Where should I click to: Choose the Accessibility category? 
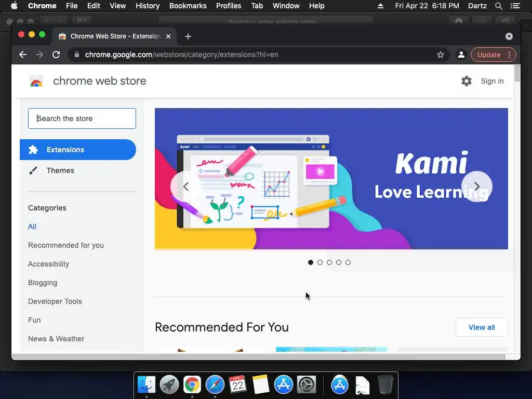[48, 264]
